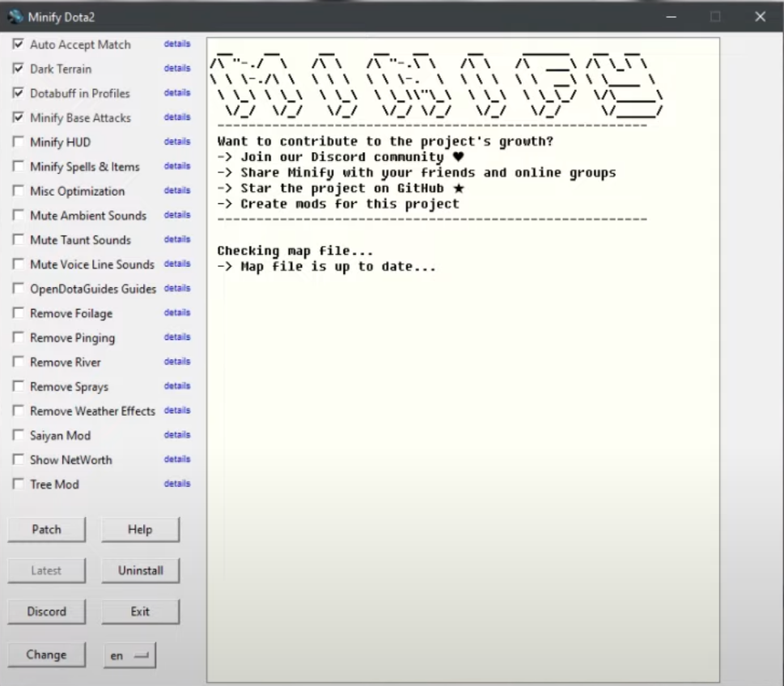View details for Misc Optimization
The height and width of the screenshot is (686, 784).
click(177, 190)
